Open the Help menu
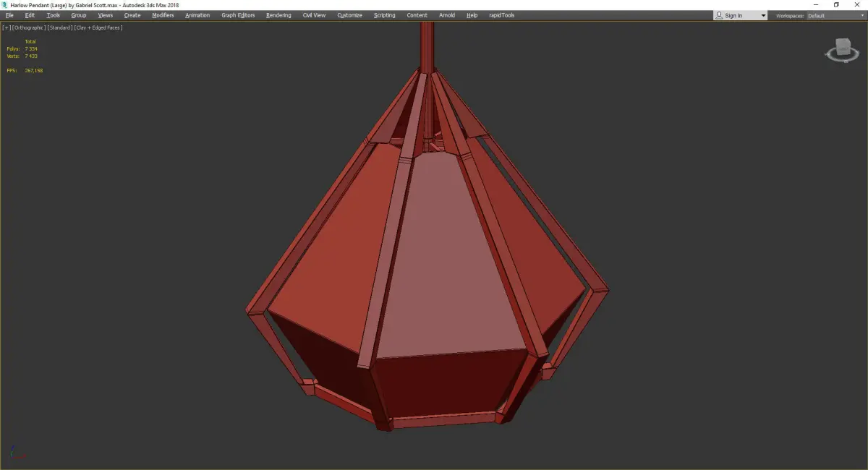This screenshot has width=868, height=470. click(472, 15)
